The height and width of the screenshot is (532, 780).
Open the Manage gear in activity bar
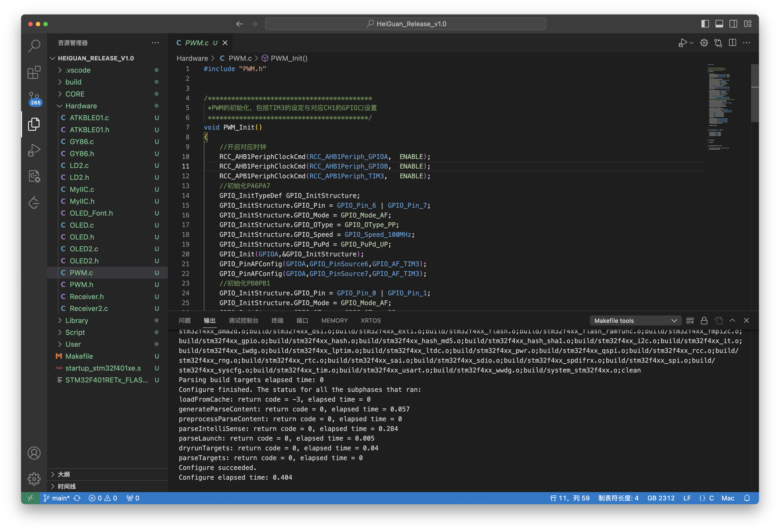click(x=34, y=479)
